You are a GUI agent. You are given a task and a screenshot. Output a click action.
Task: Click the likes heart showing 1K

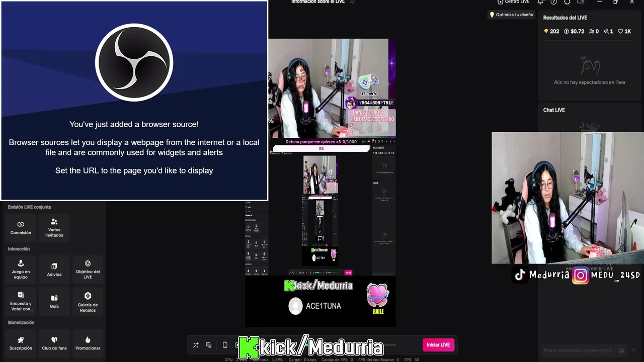click(624, 31)
